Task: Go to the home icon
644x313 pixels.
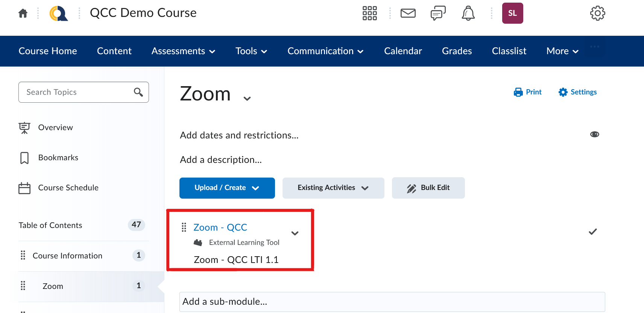Action: click(x=23, y=14)
